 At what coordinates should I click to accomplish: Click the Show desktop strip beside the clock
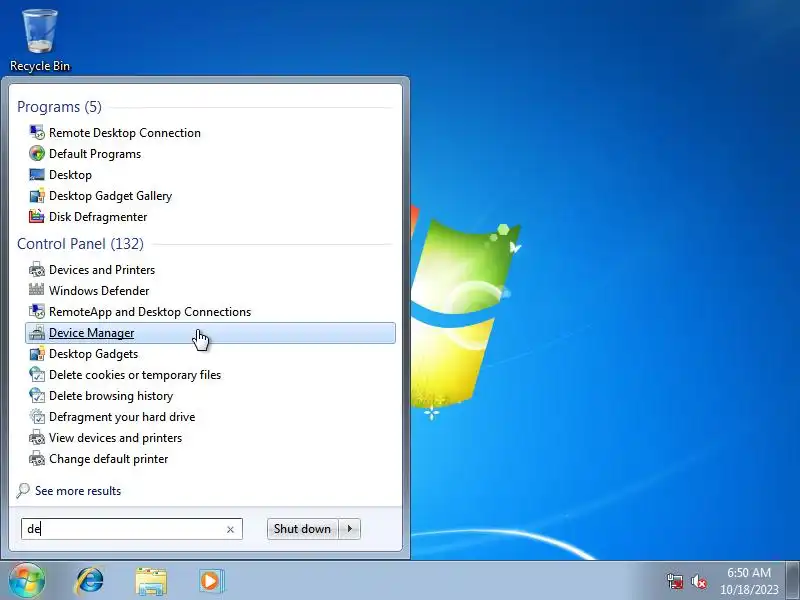pyautogui.click(x=792, y=580)
